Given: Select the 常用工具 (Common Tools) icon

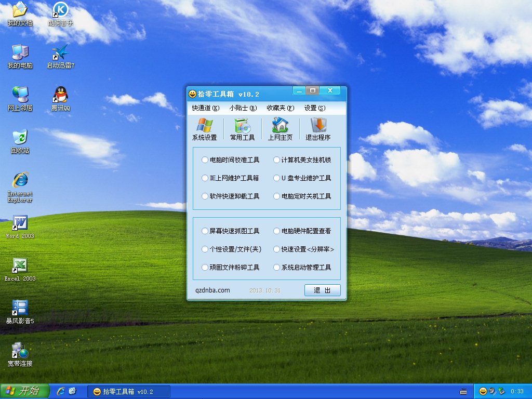Looking at the screenshot, I should coord(242,129).
